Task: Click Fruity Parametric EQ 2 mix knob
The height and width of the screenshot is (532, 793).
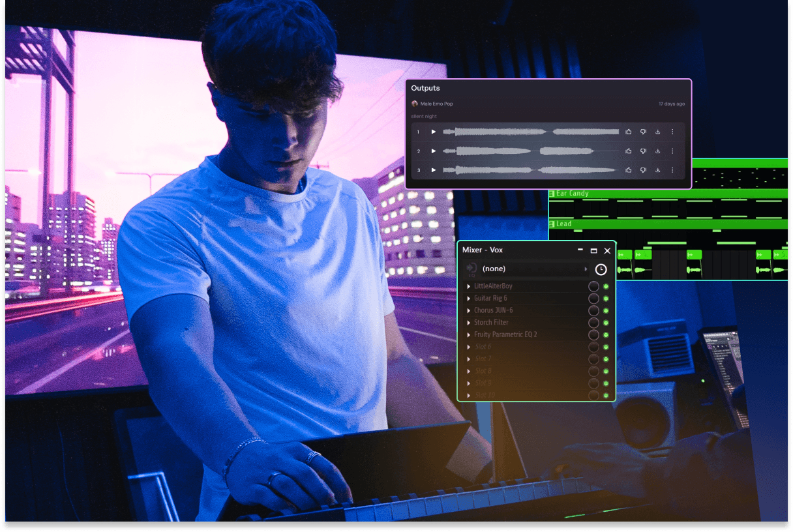Action: pyautogui.click(x=593, y=334)
